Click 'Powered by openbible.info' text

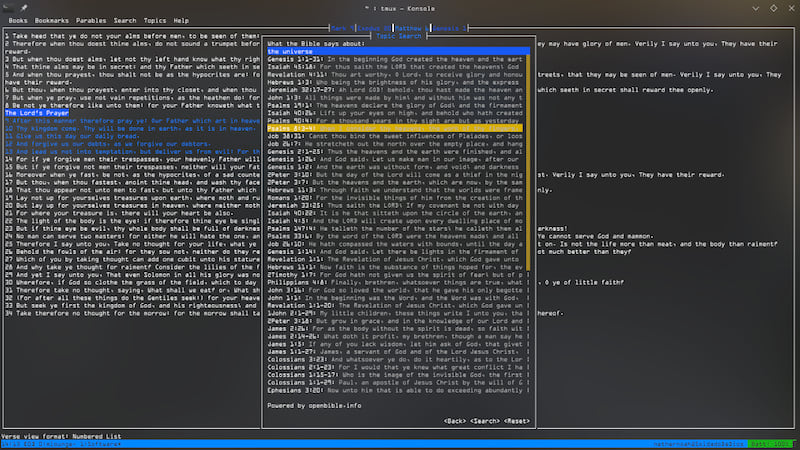(x=314, y=406)
